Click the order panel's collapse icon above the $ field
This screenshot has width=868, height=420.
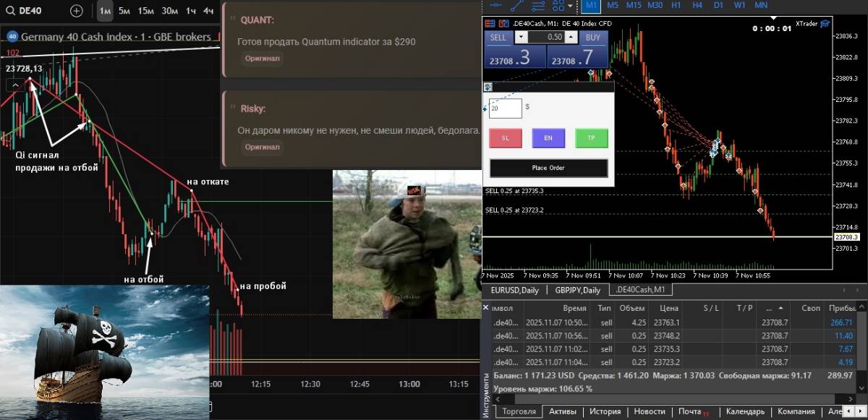[x=488, y=87]
